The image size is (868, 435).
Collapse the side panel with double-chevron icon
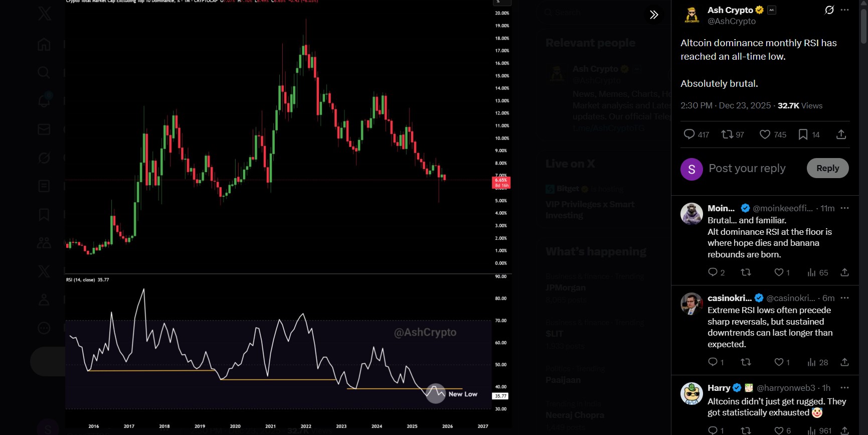[x=654, y=15]
